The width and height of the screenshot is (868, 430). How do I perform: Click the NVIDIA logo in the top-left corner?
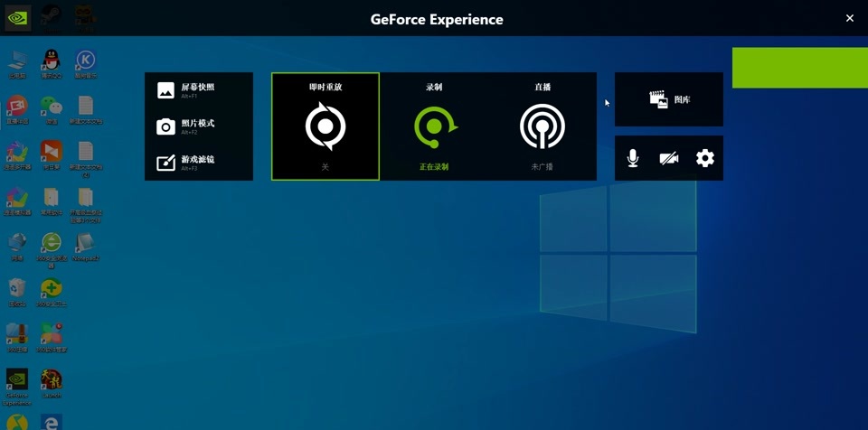coord(17,18)
